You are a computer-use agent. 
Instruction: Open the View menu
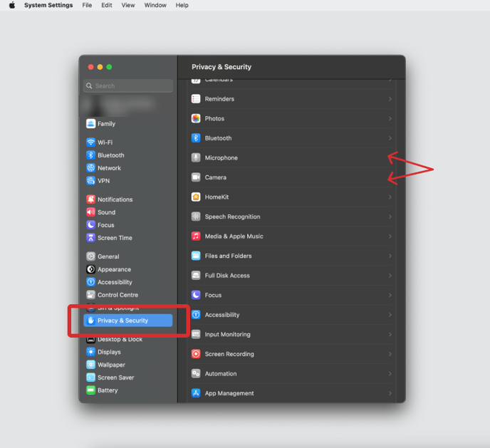pyautogui.click(x=128, y=5)
